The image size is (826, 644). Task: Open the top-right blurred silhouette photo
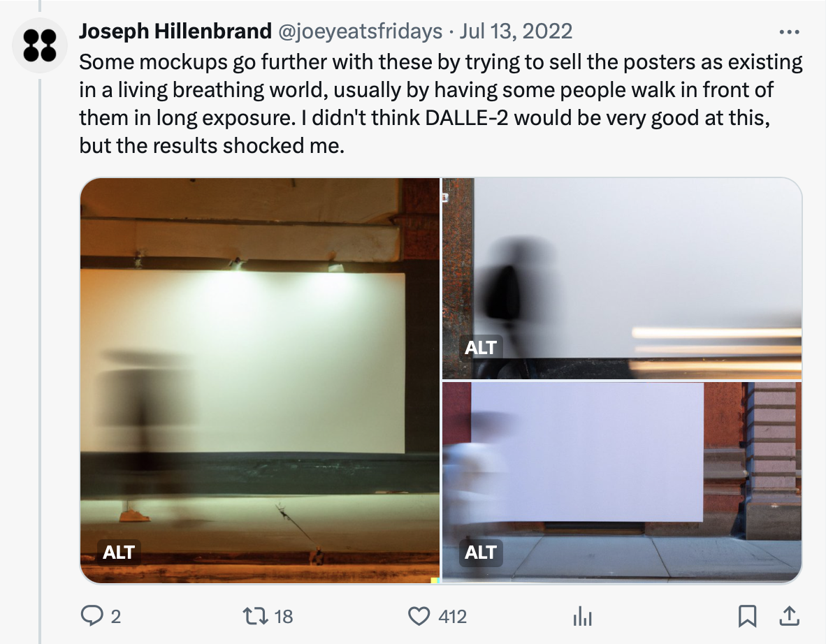pyautogui.click(x=622, y=279)
